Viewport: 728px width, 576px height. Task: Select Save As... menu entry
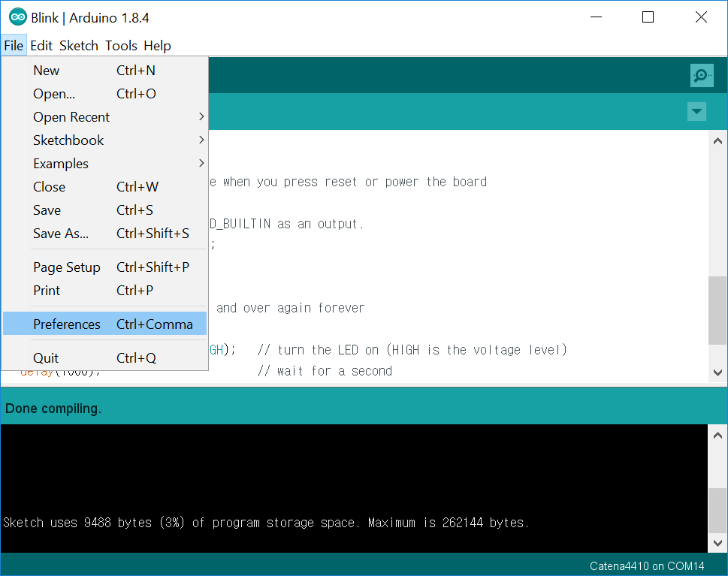click(104, 233)
